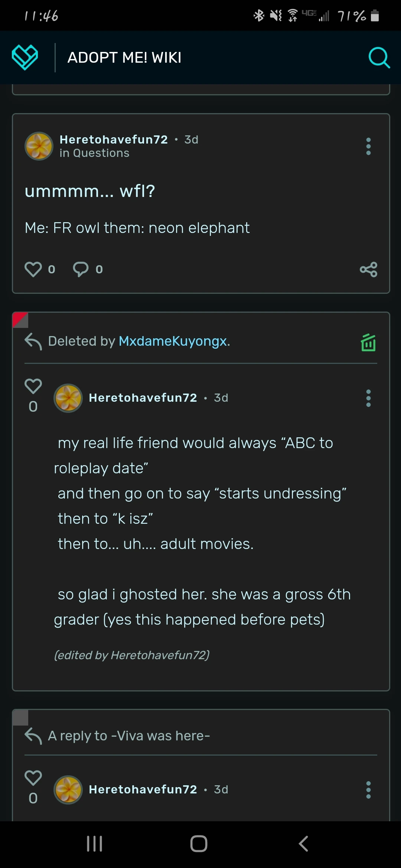Image resolution: width=401 pixels, height=868 pixels.
Task: Open more options on the Viva reply
Action: 368,790
